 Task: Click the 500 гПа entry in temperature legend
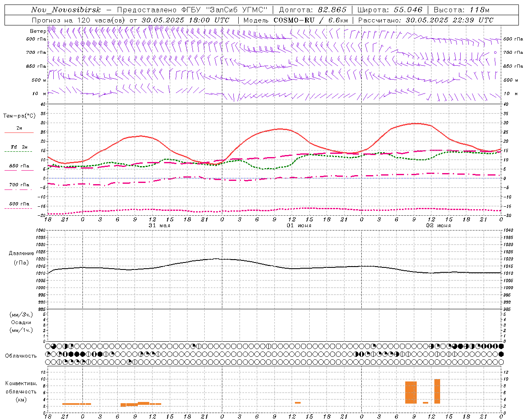[19, 204]
